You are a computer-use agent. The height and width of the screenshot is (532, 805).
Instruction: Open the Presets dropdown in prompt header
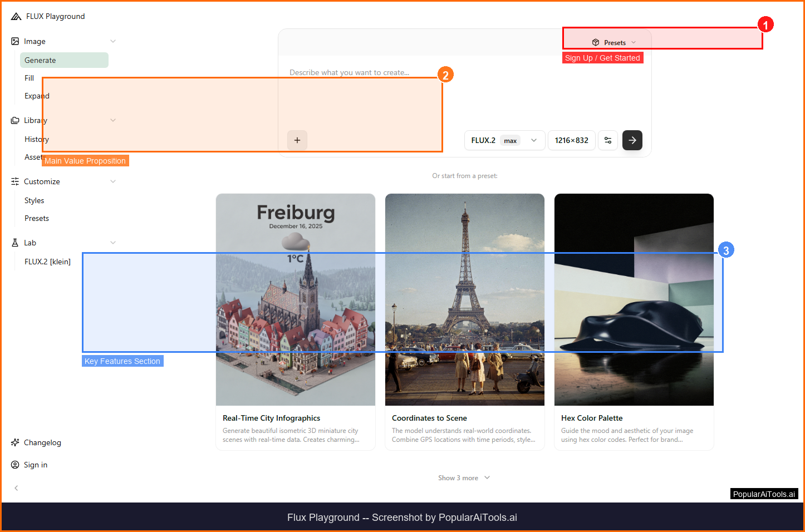614,42
